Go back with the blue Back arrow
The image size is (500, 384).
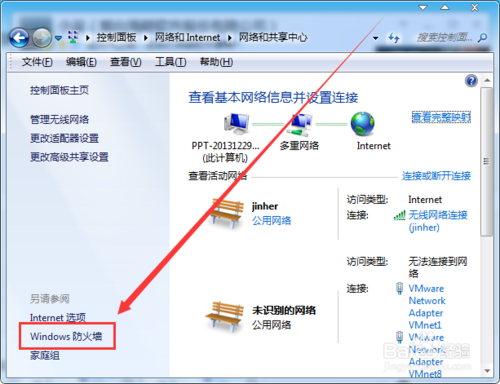pos(19,38)
